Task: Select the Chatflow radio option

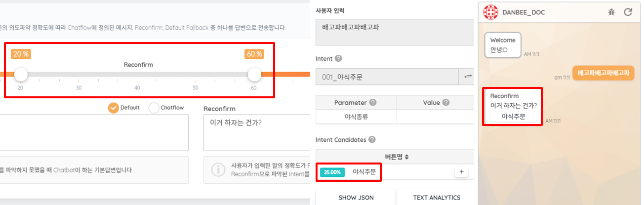Action: coord(154,108)
